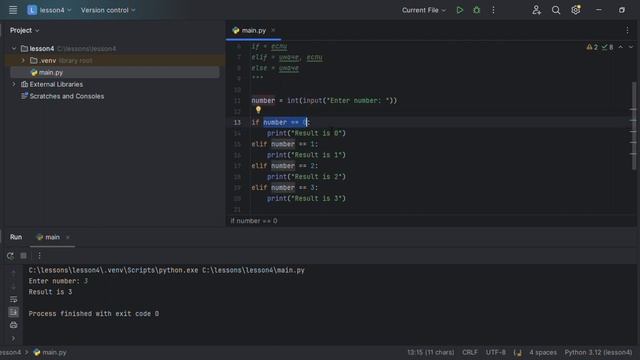Open the Version control dropdown
This screenshot has height=360, width=640.
click(x=108, y=10)
